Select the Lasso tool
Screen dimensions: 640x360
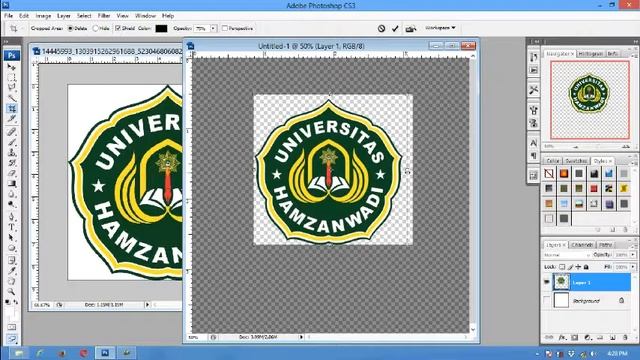[x=12, y=87]
